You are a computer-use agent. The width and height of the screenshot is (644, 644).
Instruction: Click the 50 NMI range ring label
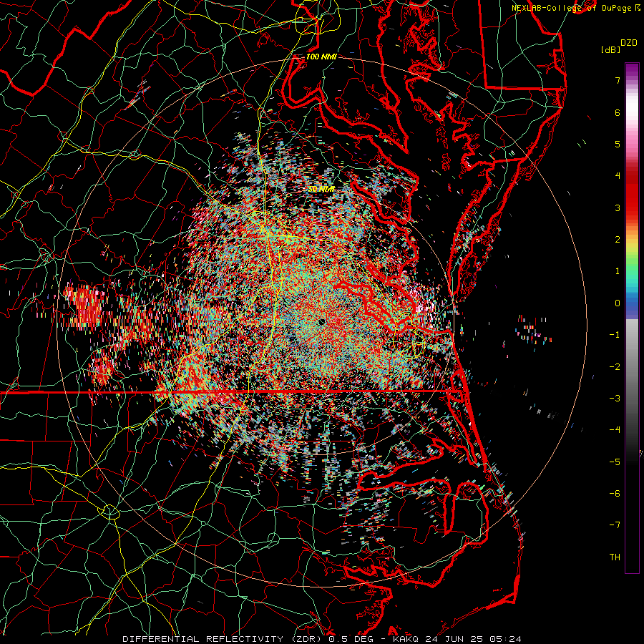321,189
